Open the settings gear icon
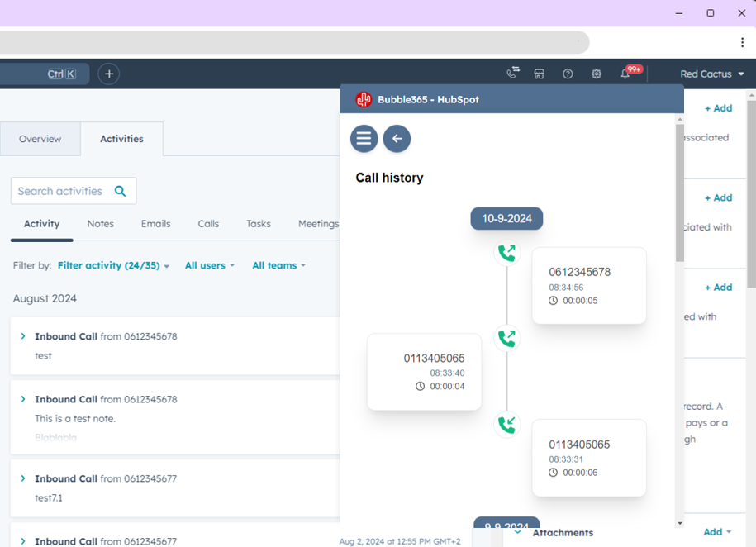 [597, 74]
